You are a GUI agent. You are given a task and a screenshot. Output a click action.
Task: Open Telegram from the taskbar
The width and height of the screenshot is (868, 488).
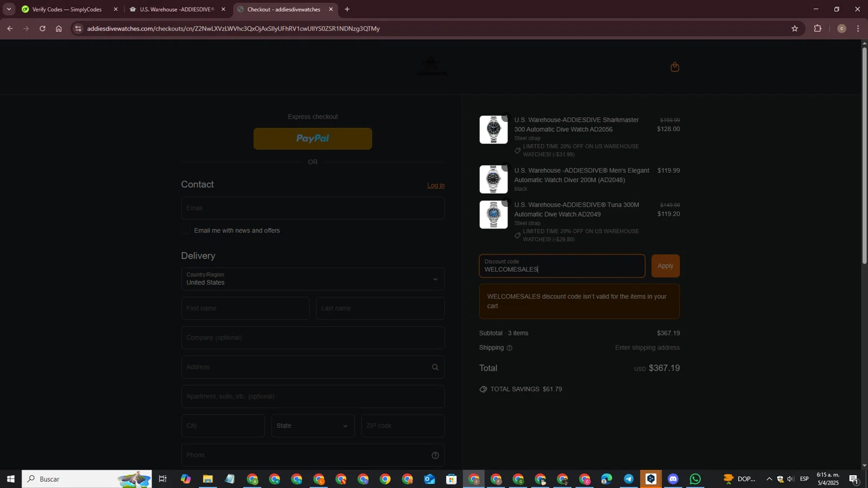coord(629,479)
